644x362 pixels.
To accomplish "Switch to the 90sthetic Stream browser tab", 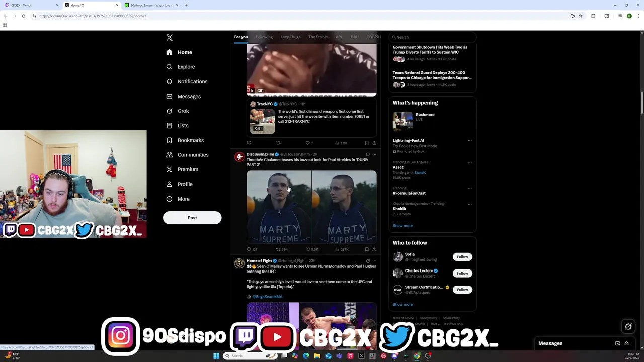I will pos(152,5).
